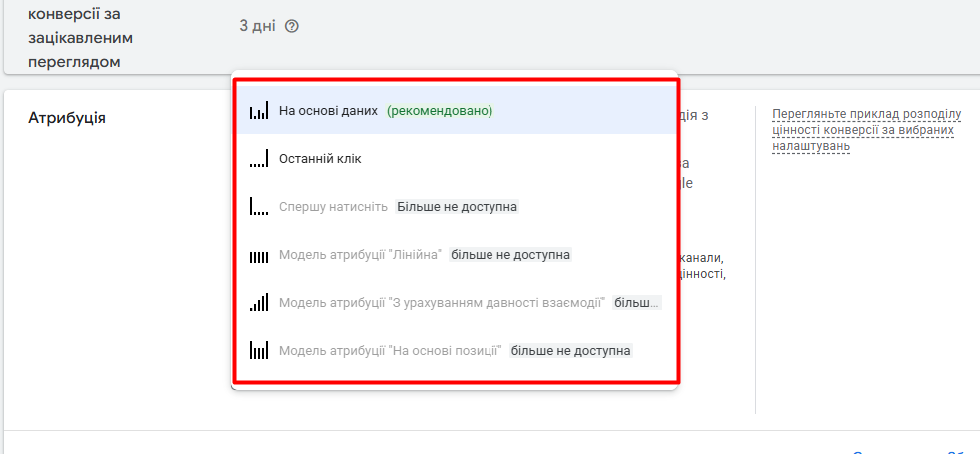Click the green "(рекомендовано)" label
This screenshot has width=980, height=454.
[x=440, y=111]
